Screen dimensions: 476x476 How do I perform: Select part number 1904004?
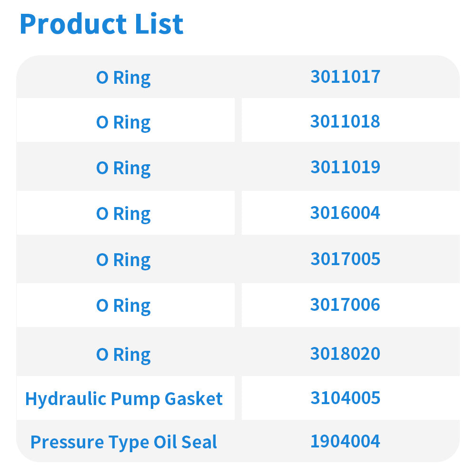(x=345, y=441)
